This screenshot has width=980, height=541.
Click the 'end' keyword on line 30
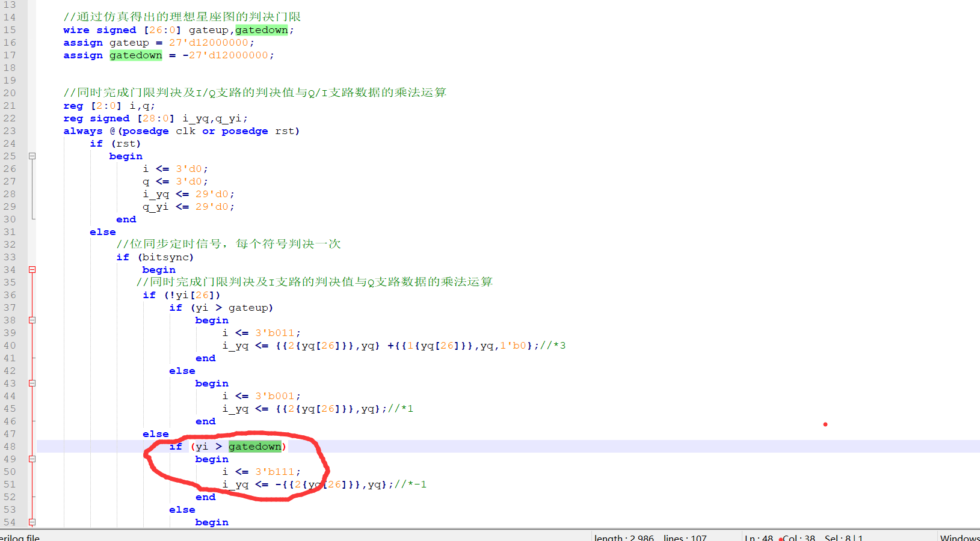coord(126,219)
